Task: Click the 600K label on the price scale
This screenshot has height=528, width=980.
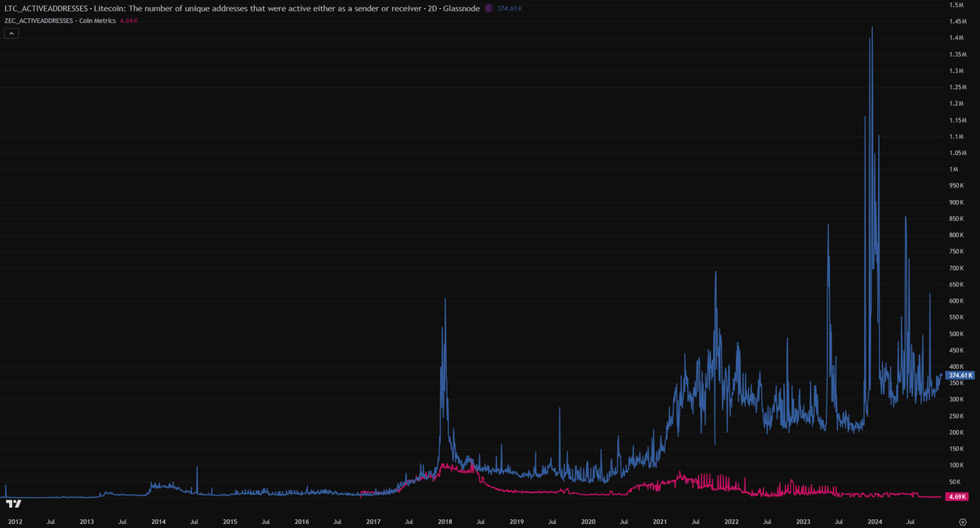Action: point(956,300)
